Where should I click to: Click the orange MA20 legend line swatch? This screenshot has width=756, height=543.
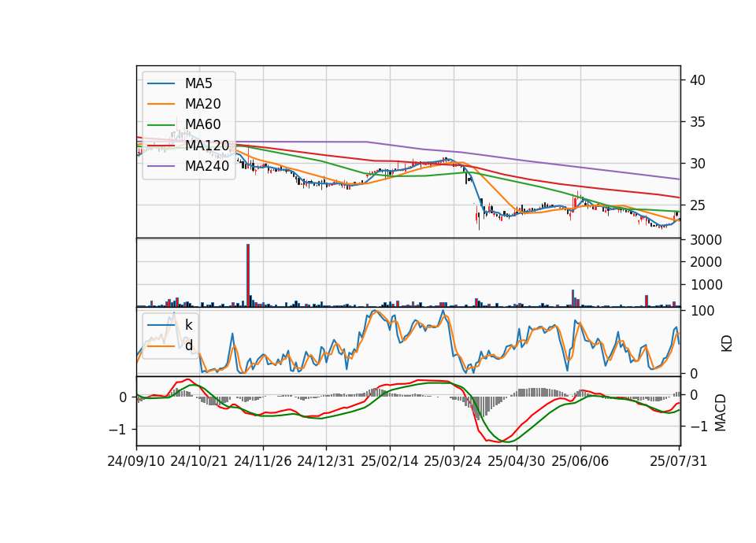(161, 104)
